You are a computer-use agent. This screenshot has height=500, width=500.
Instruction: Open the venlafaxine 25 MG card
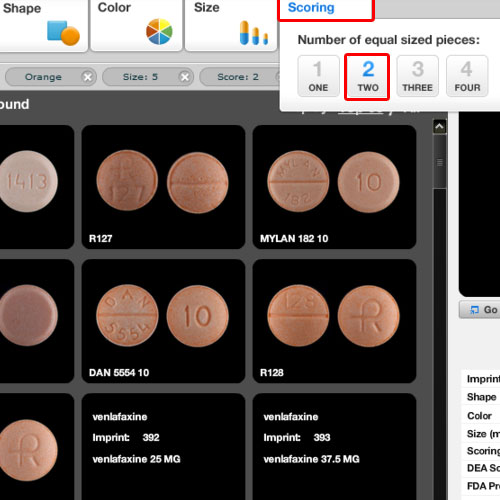coord(163,447)
